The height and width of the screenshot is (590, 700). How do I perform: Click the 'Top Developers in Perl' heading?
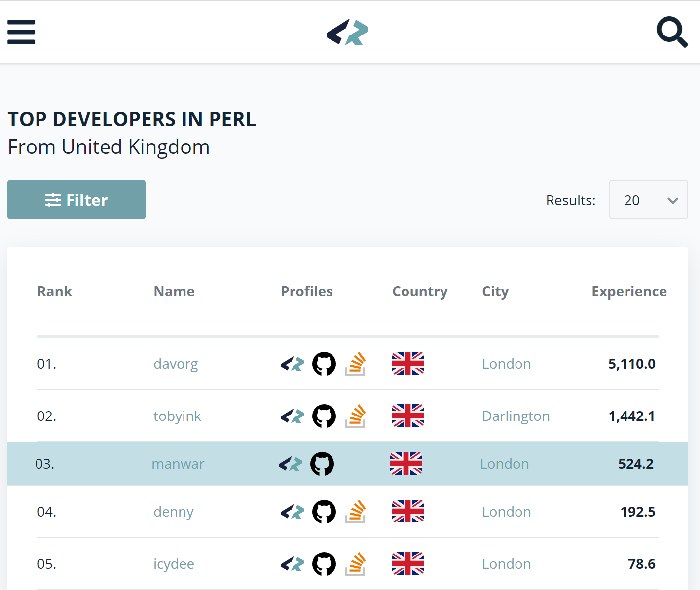tap(132, 119)
